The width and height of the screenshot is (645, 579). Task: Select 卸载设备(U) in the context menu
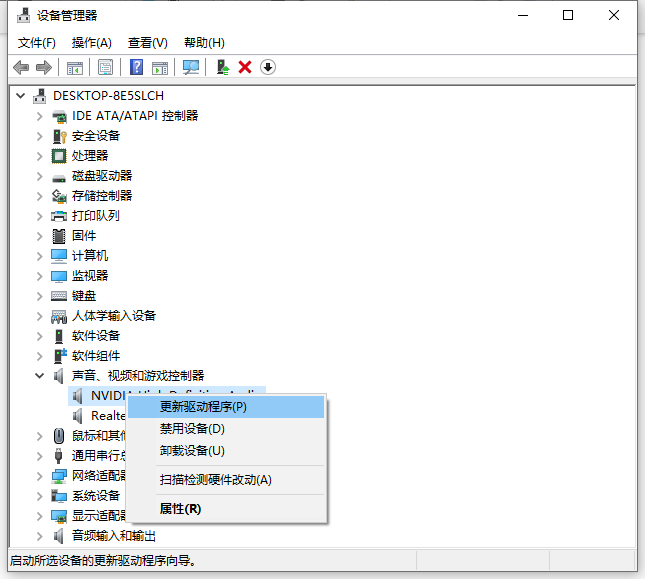pyautogui.click(x=192, y=451)
